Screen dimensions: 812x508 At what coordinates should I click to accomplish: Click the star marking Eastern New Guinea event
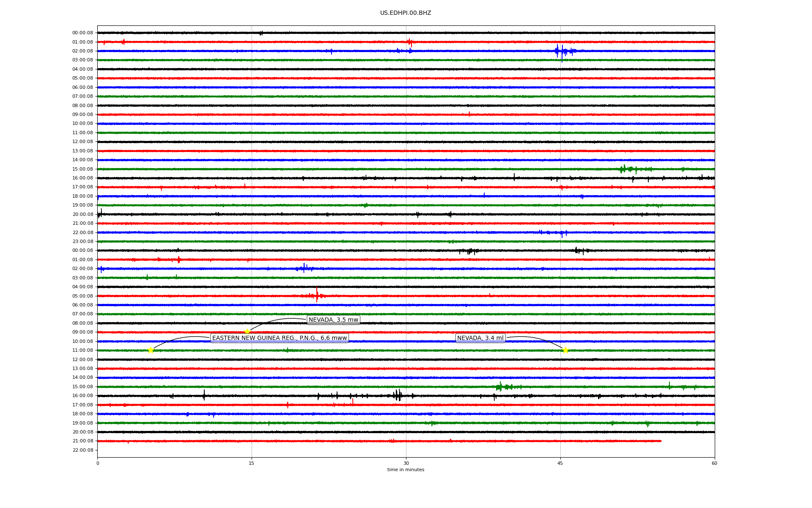point(151,350)
